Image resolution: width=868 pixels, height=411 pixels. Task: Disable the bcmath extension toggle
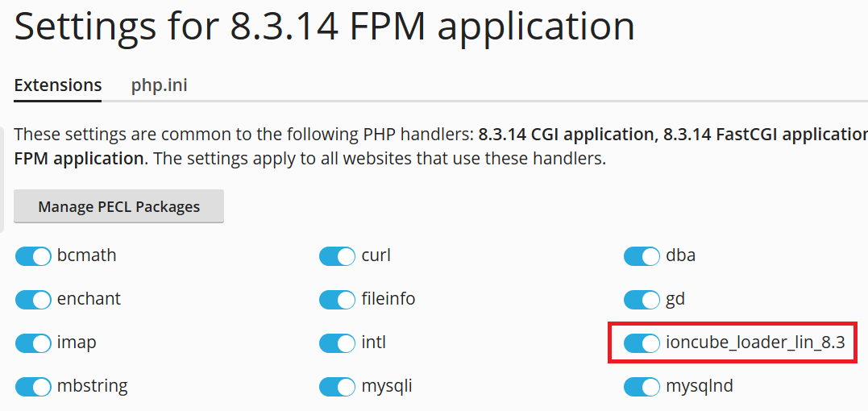pos(33,256)
